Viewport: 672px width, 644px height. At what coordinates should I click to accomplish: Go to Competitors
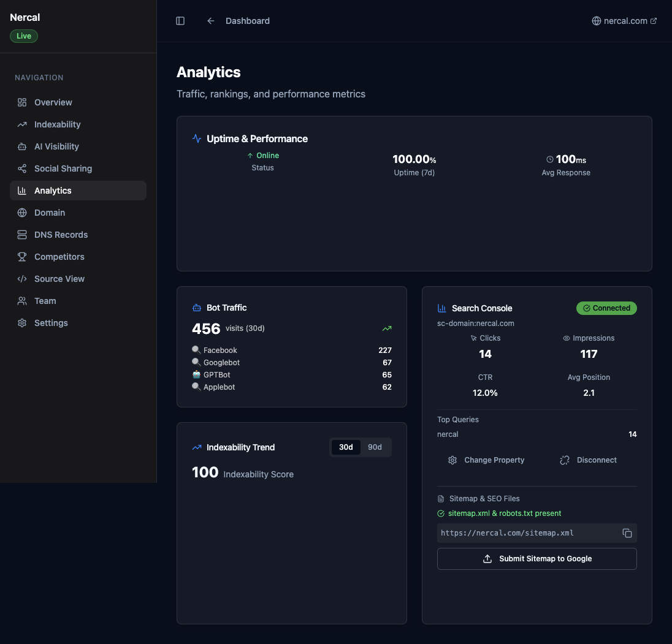click(78, 257)
